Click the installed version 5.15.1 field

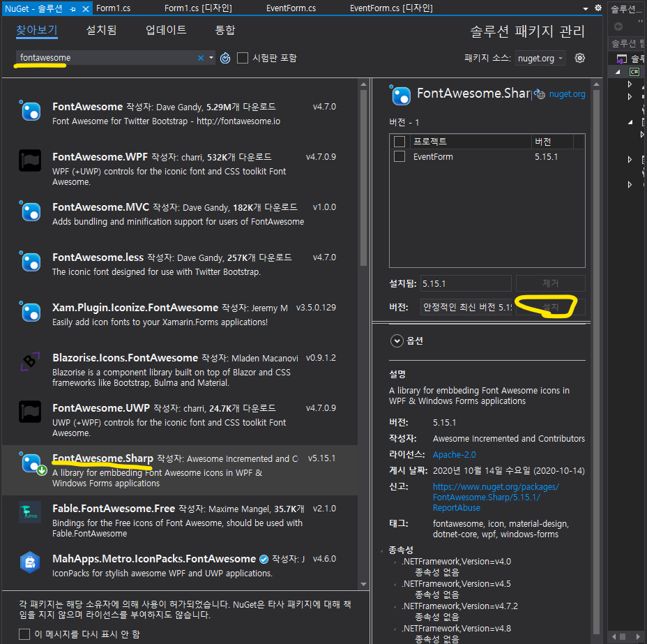click(466, 283)
